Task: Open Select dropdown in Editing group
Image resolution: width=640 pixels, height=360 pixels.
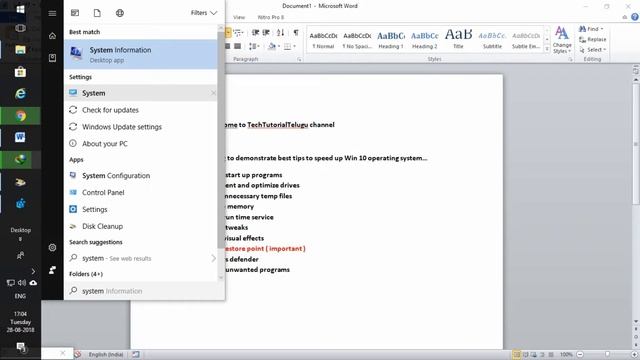Action: 593,50
